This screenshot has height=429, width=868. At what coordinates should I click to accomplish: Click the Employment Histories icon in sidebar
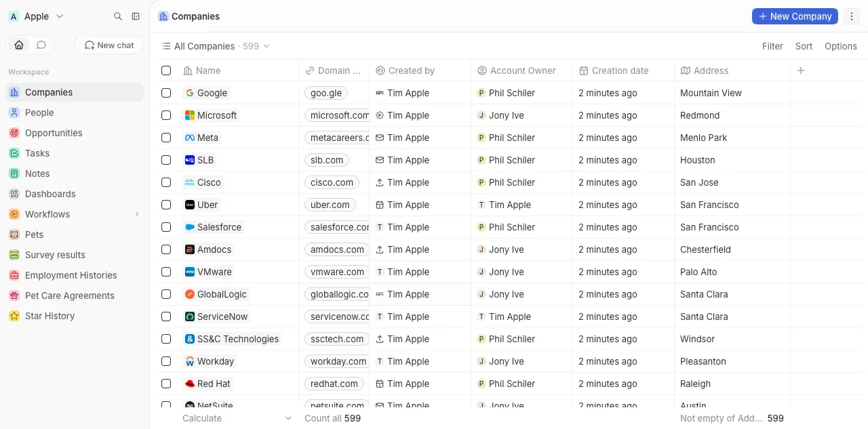pos(14,275)
